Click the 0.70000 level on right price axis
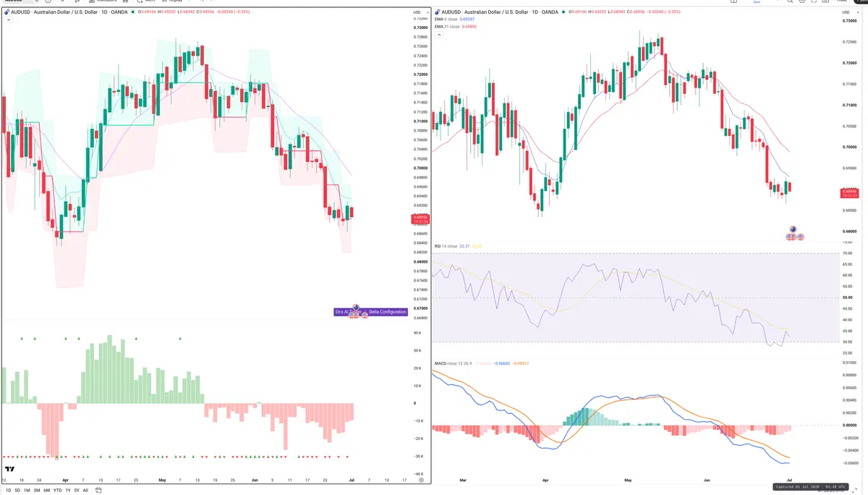This screenshot has width=868, height=495. tap(849, 147)
